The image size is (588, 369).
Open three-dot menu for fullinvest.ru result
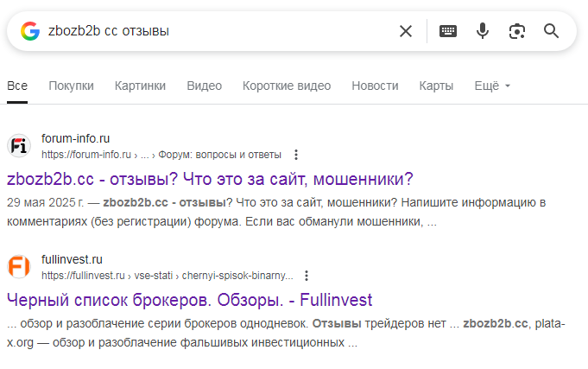[x=307, y=276]
